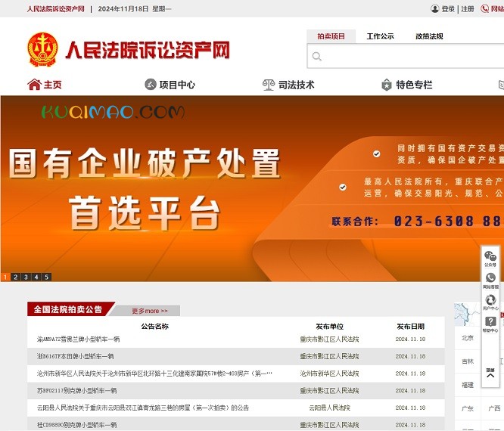Click the search input field
Viewport: 504px width, 431px height.
pos(406,56)
